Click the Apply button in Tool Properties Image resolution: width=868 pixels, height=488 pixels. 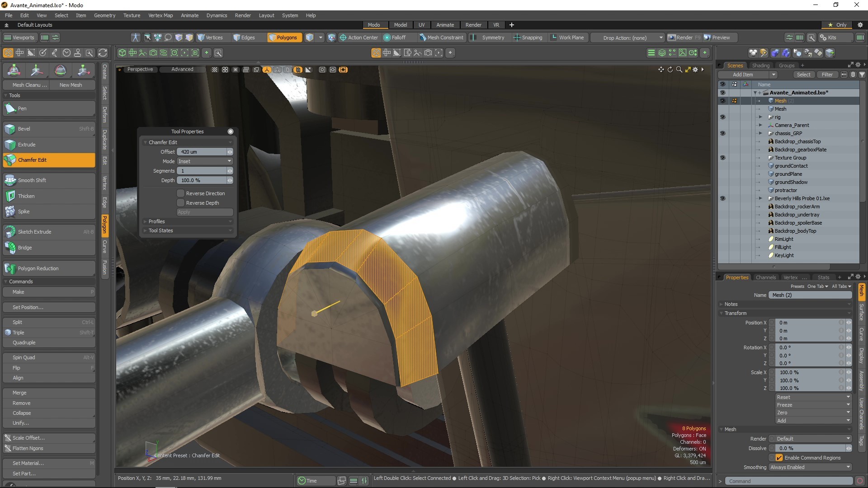coord(204,212)
